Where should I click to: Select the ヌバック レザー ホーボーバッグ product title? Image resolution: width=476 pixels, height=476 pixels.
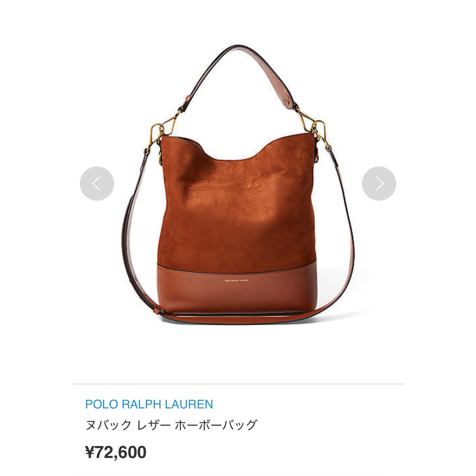pos(171,425)
